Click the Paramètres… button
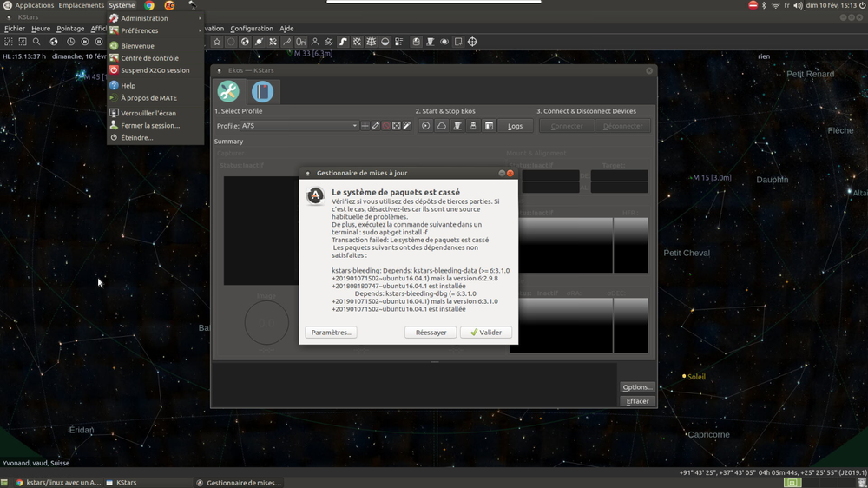The width and height of the screenshot is (868, 488). (331, 333)
